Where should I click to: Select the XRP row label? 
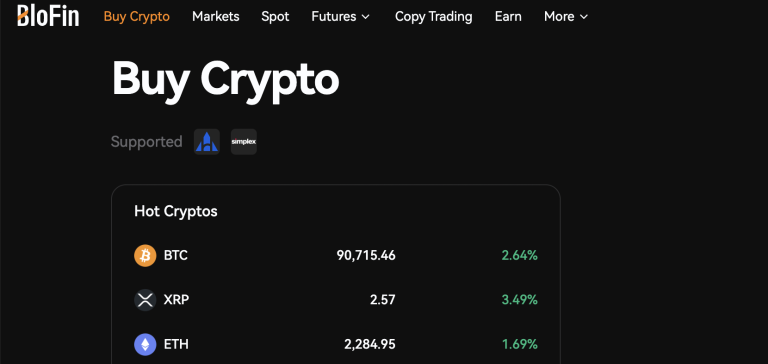pyautogui.click(x=176, y=300)
